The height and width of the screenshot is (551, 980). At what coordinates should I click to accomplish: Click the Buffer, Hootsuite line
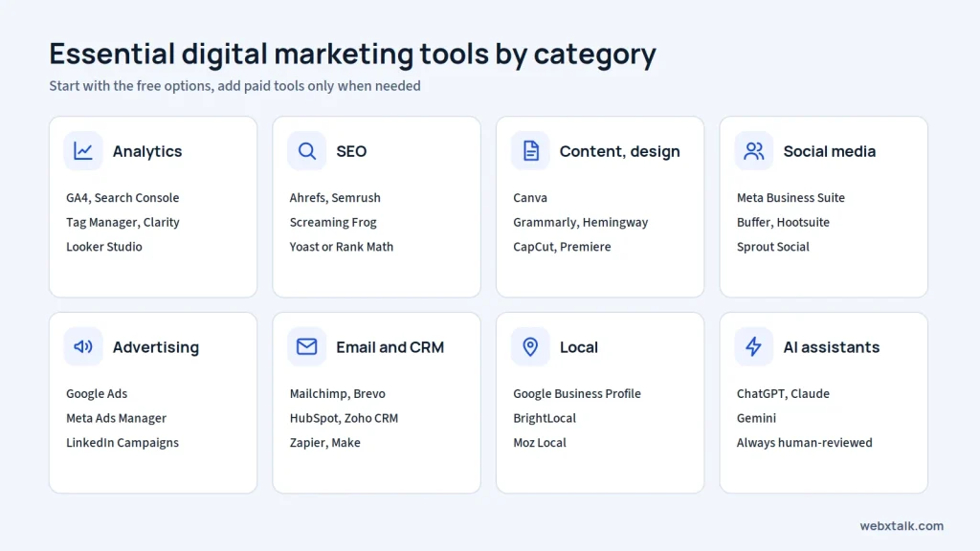(x=783, y=222)
